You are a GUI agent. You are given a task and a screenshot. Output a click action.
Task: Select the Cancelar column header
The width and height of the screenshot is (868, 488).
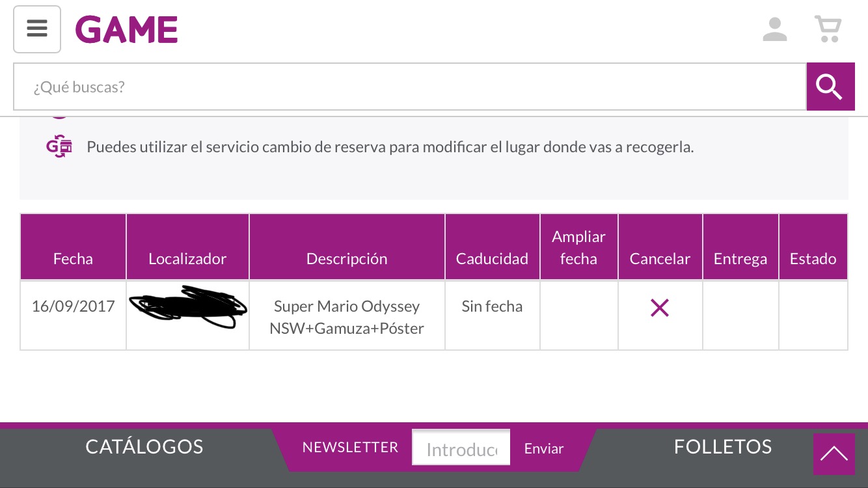pos(660,247)
